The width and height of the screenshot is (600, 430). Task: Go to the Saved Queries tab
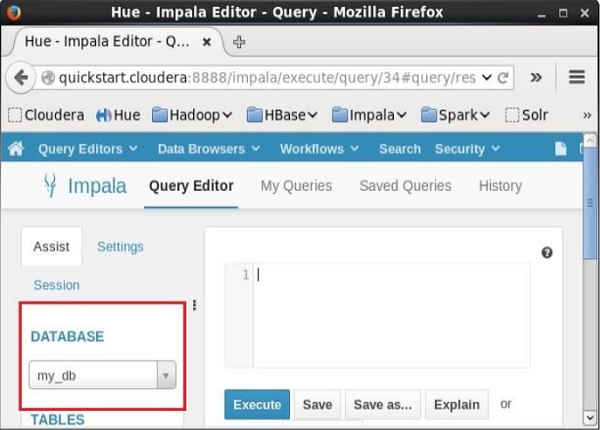tap(405, 186)
